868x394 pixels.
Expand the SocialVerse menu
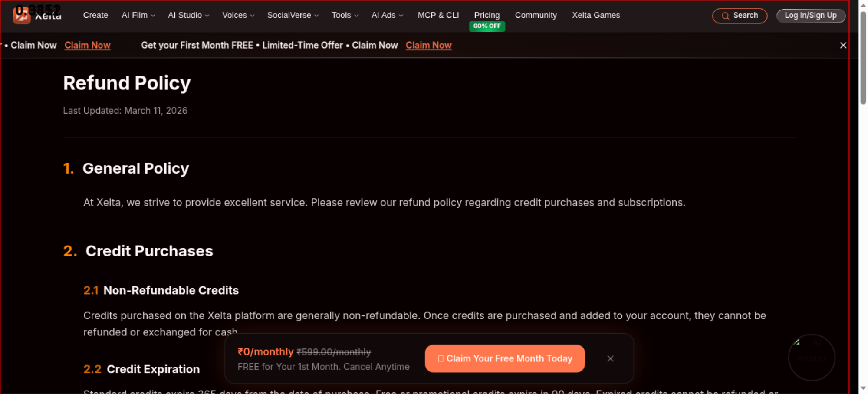point(293,15)
